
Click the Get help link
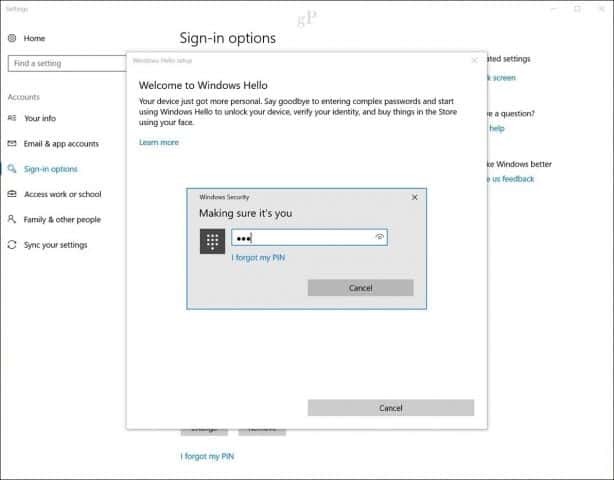[x=496, y=128]
